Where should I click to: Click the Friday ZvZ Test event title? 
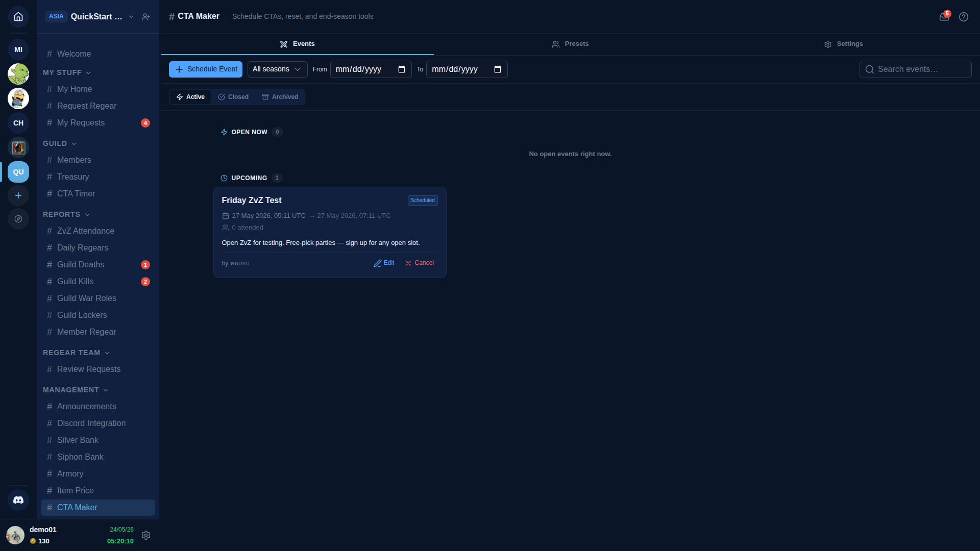252,201
